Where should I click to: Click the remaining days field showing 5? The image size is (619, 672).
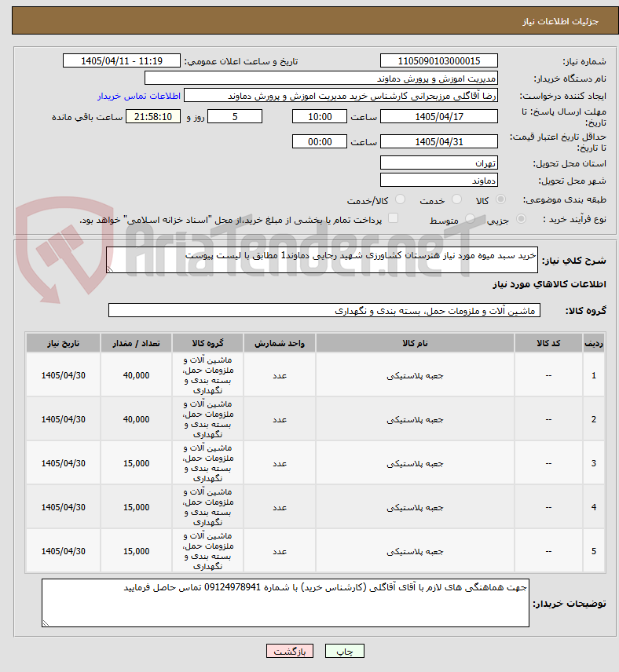235,116
